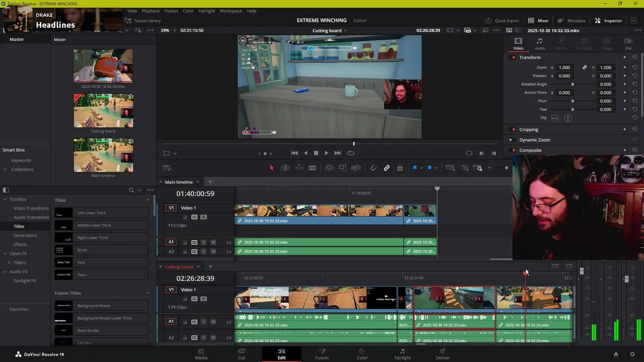Switch to the Deliver page
This screenshot has width=644, height=362.
click(442, 354)
